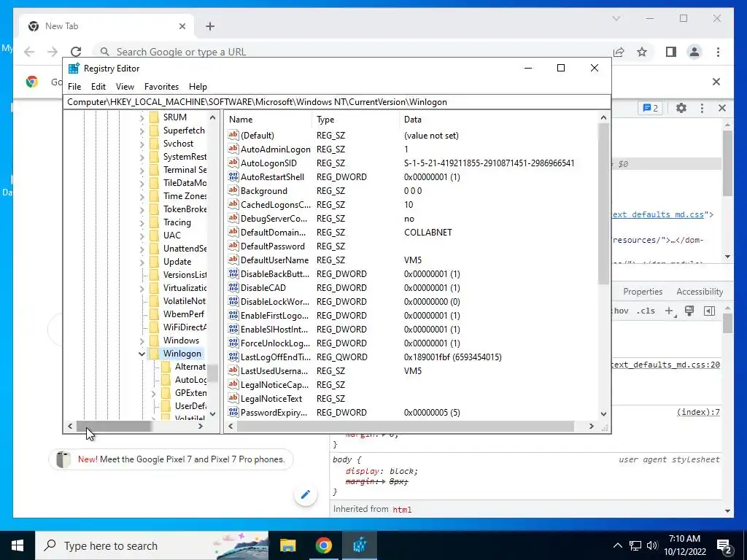The image size is (747, 560).
Task: Open the File menu
Action: [74, 87]
